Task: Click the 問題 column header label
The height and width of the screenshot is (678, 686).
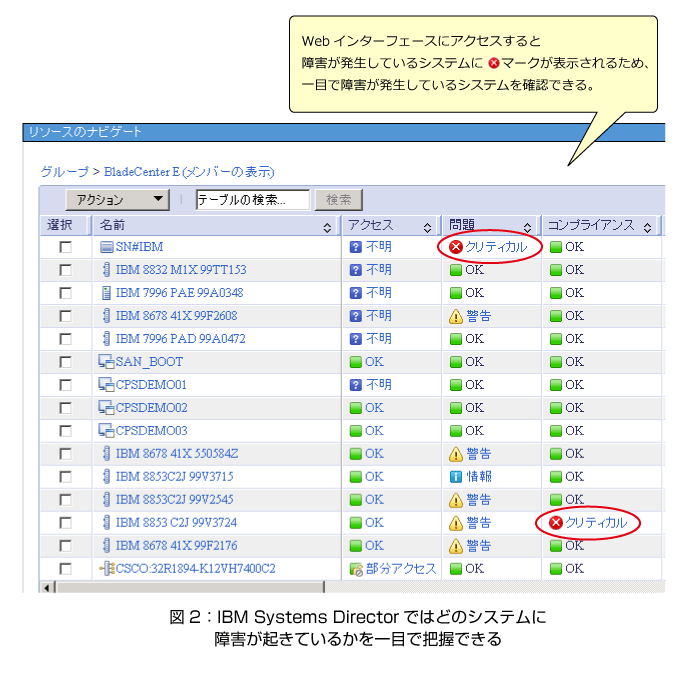Action: (462, 225)
